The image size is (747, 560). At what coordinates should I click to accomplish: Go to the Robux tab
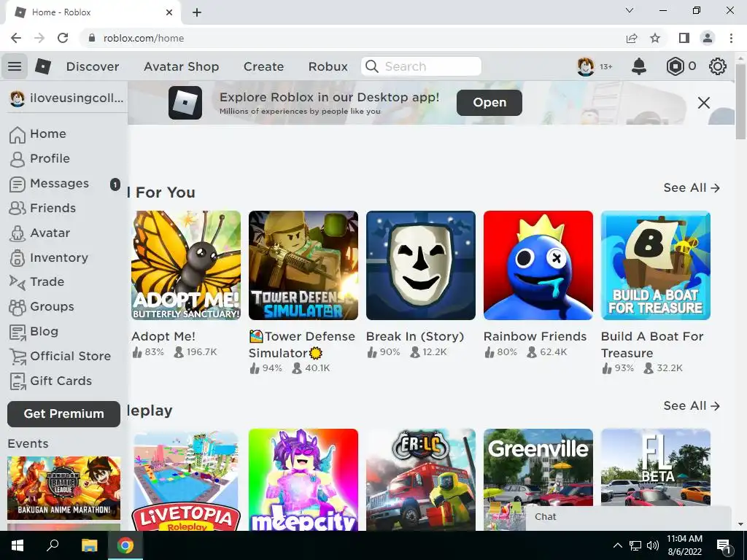[x=328, y=66]
